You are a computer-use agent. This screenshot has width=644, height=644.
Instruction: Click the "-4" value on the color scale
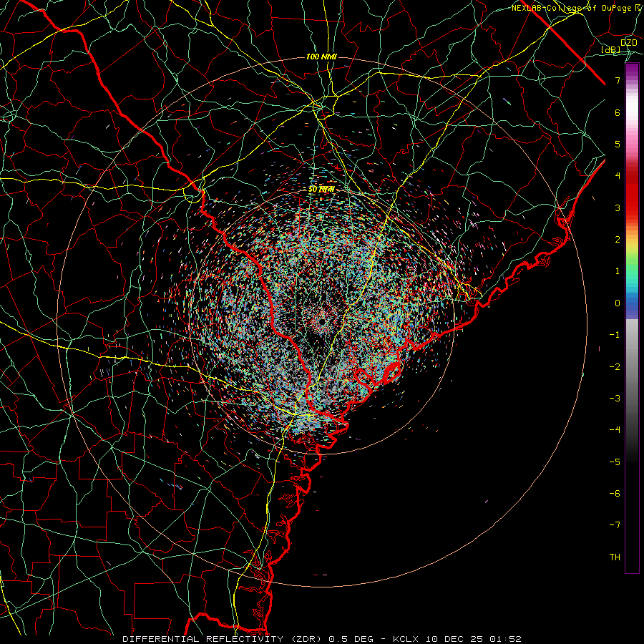tap(615, 430)
